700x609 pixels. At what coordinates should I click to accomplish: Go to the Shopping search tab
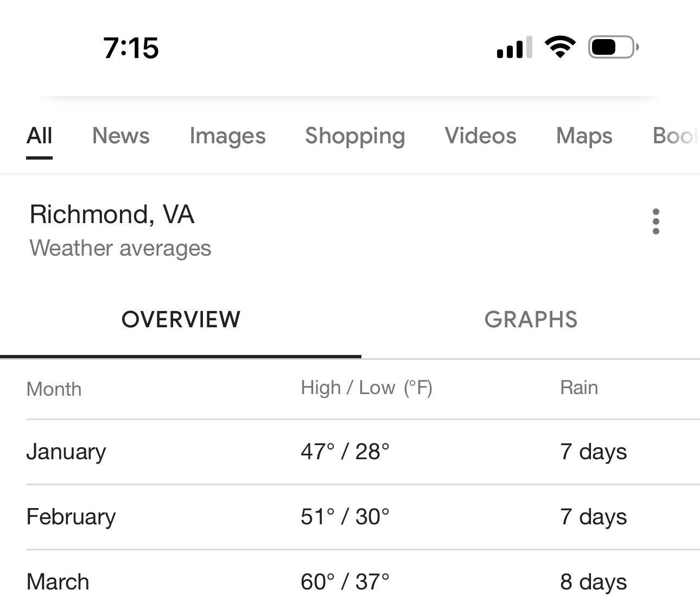(x=355, y=136)
